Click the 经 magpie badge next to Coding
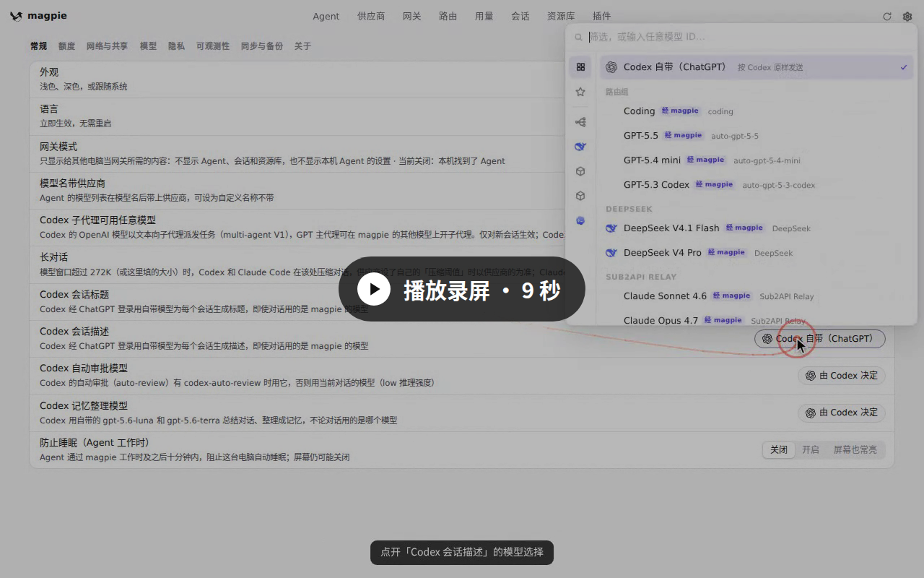Screen dimensions: 924x578 tap(681, 111)
